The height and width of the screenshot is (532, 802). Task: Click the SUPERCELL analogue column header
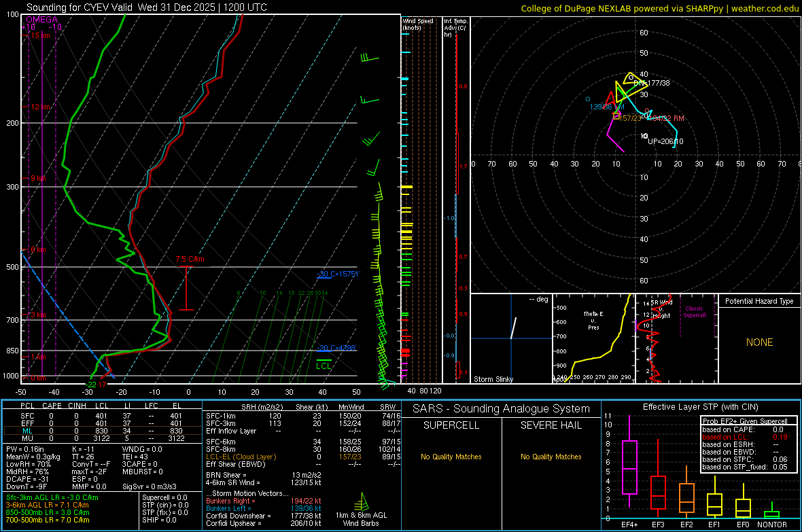pos(451,425)
